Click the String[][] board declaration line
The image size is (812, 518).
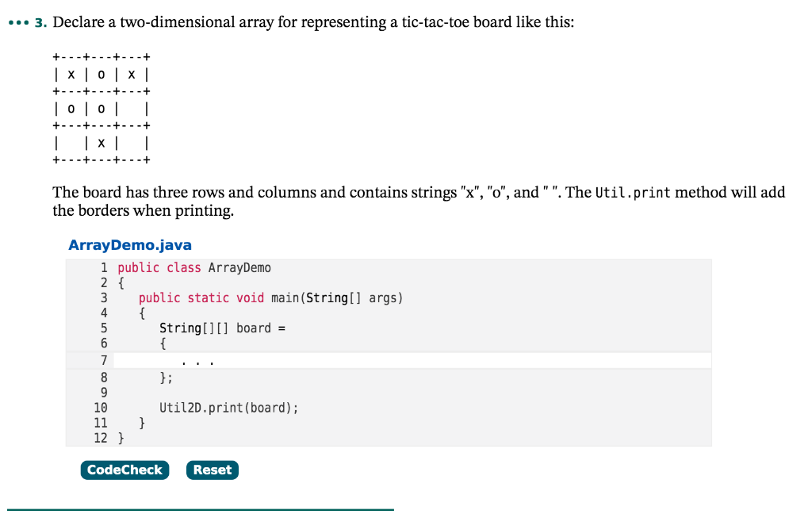[x=222, y=328]
